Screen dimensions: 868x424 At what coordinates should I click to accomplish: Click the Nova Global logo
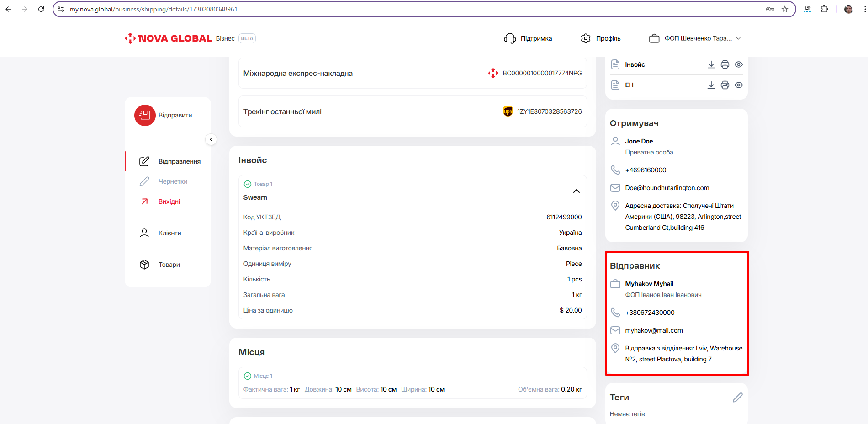[x=169, y=38]
